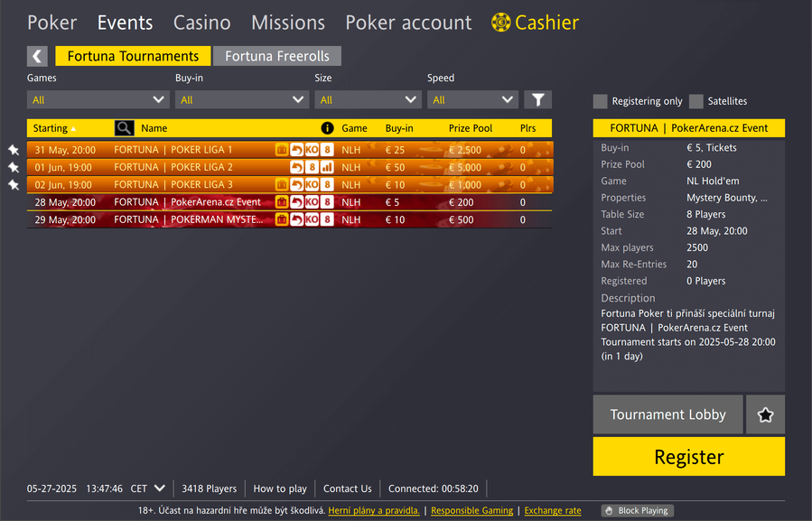This screenshot has height=521, width=812.
Task: Select FORTUNA | POKER LIGA 3 row name
Action: [x=173, y=184]
